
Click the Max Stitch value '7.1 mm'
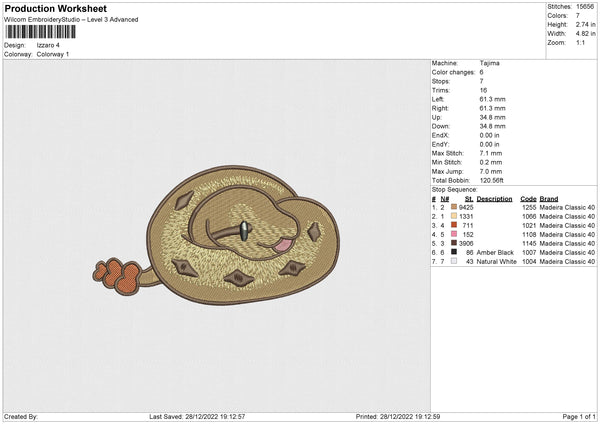click(491, 153)
